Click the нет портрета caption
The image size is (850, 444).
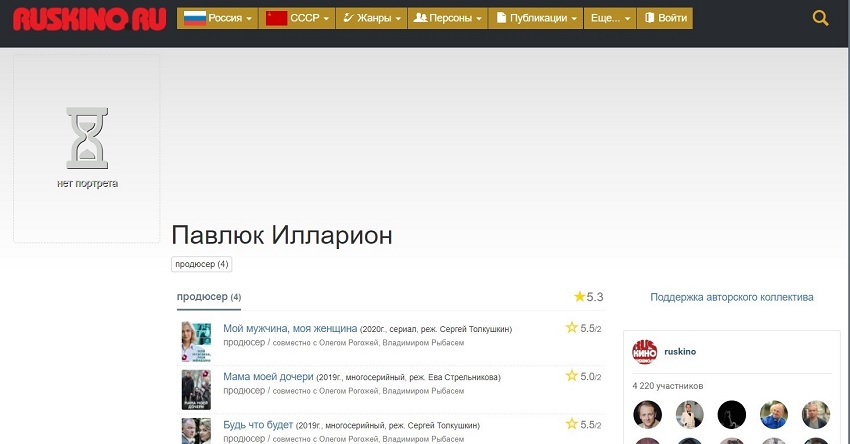coord(87,184)
